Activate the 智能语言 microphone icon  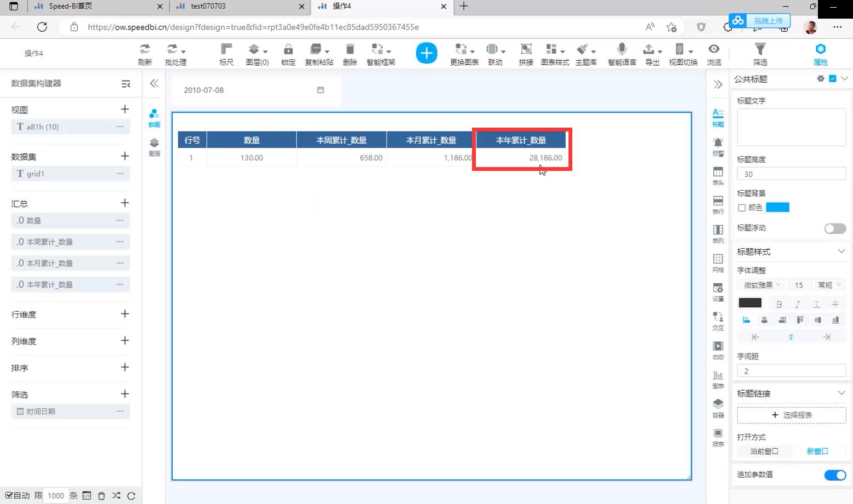622,54
